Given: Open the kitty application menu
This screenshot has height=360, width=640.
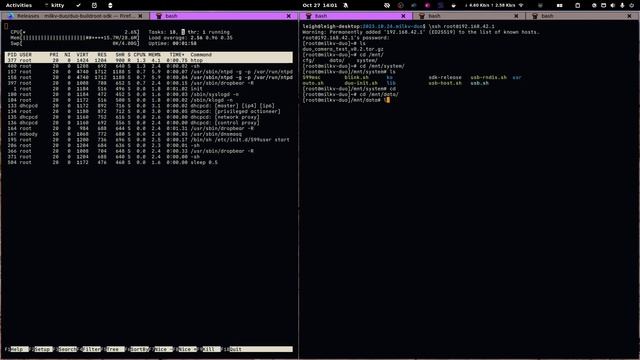Looking at the screenshot, I should pyautogui.click(x=54, y=5).
